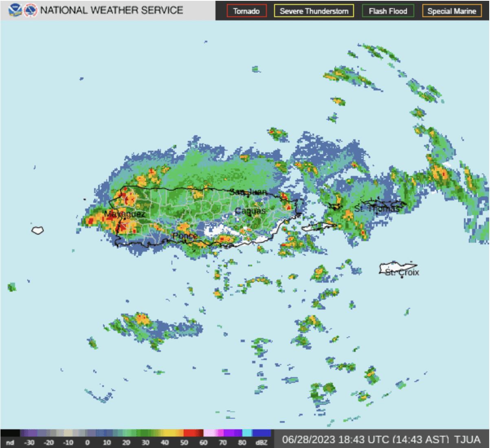Click the Caguas label on the map

(250, 211)
